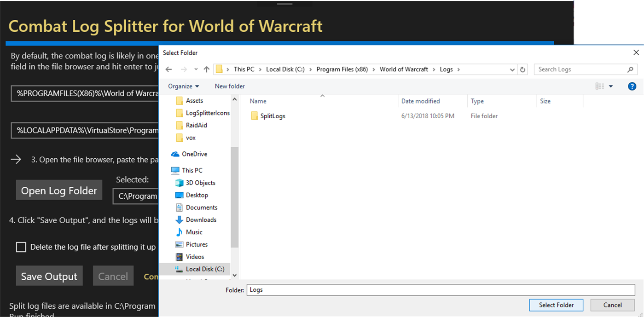Close the Select Folder dialog
The width and height of the screenshot is (644, 317).
636,52
